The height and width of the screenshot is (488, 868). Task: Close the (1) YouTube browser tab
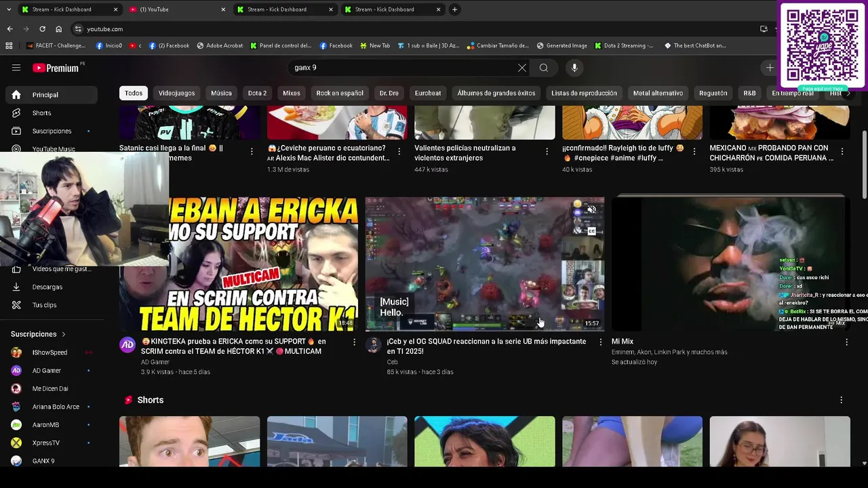[x=223, y=9]
